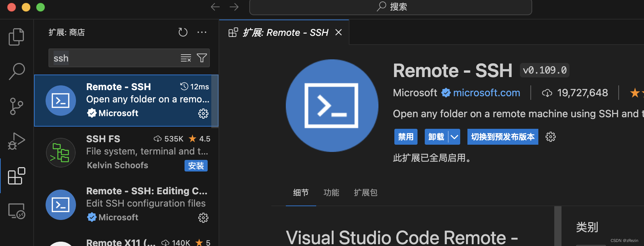Switch to the 功能 tab

[331, 192]
